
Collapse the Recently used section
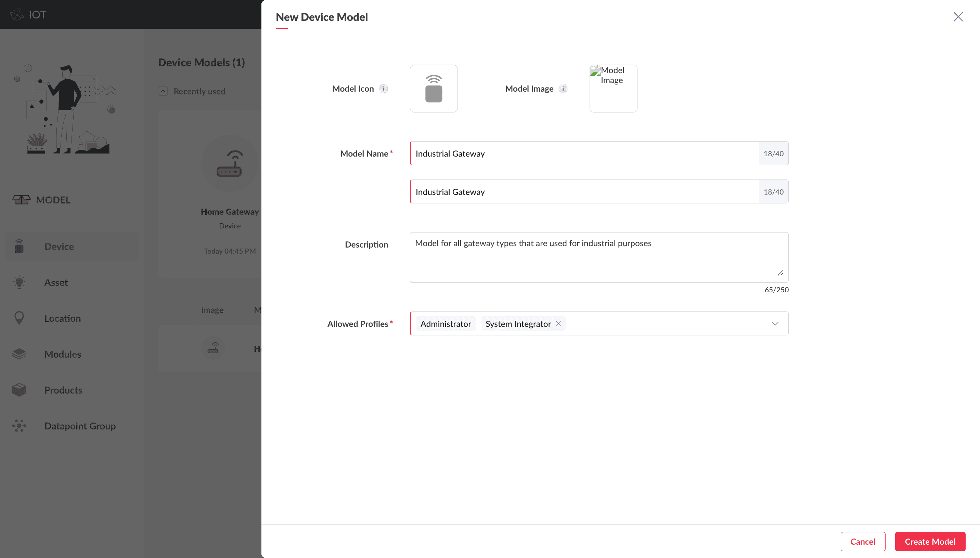click(x=163, y=91)
